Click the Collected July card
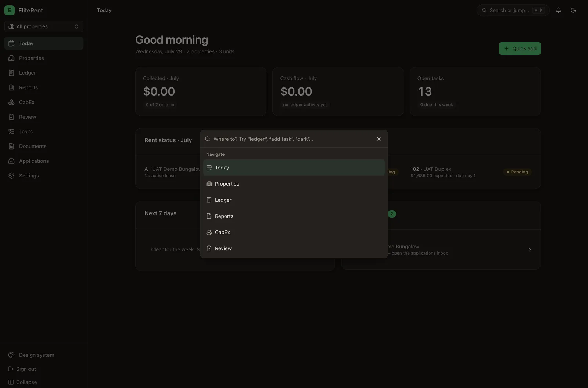Image resolution: width=588 pixels, height=388 pixels. coord(201,91)
